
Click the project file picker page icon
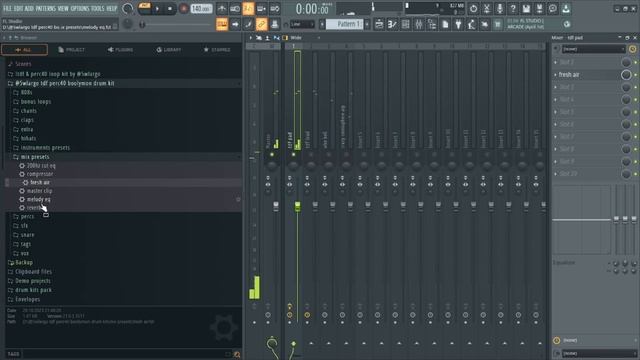pyautogui.click(x=445, y=24)
